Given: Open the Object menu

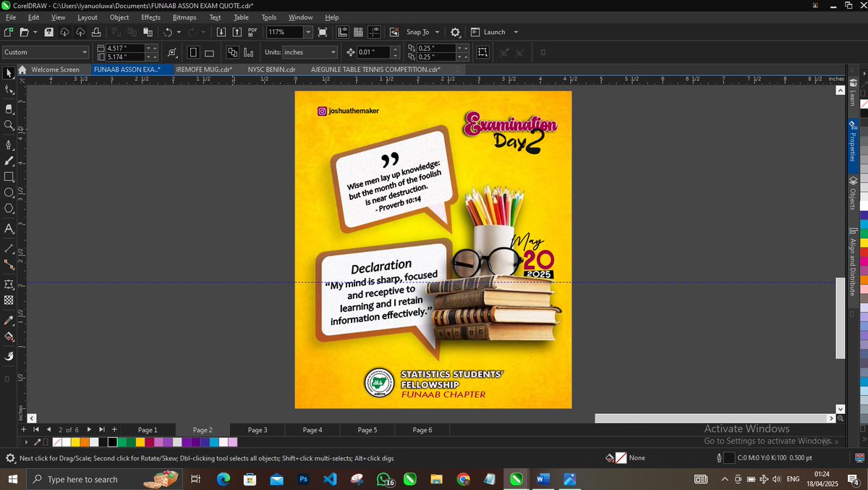Looking at the screenshot, I should click(x=119, y=17).
